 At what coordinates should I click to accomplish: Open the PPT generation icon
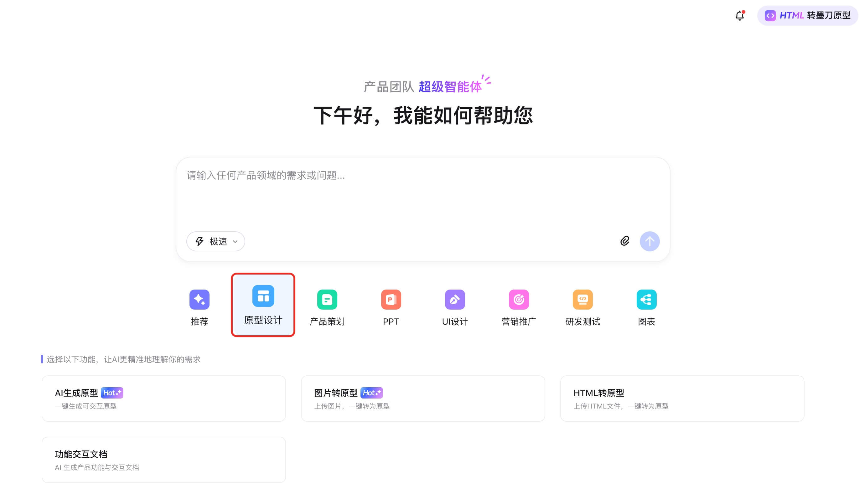point(391,300)
